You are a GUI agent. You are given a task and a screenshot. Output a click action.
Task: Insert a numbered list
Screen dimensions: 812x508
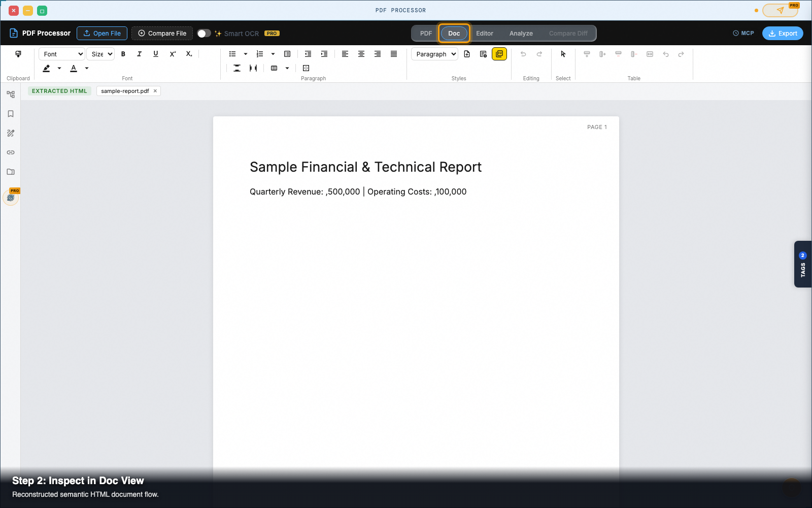coord(260,54)
